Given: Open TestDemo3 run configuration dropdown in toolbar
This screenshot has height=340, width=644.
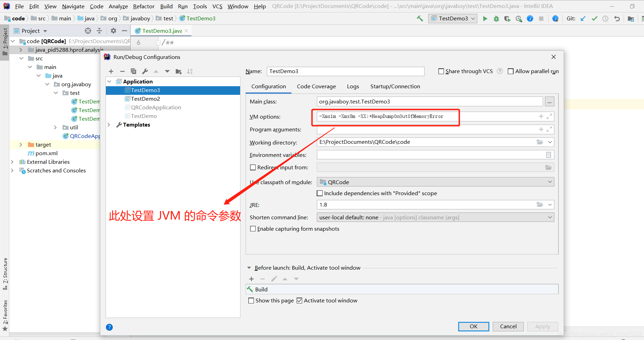Looking at the screenshot, I should click(453, 19).
